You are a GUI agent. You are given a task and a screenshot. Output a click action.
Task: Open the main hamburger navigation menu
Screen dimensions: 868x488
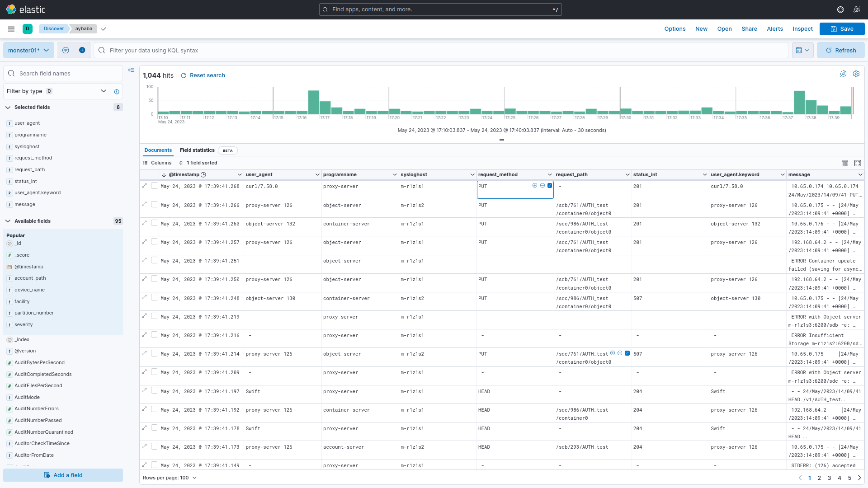click(x=11, y=29)
